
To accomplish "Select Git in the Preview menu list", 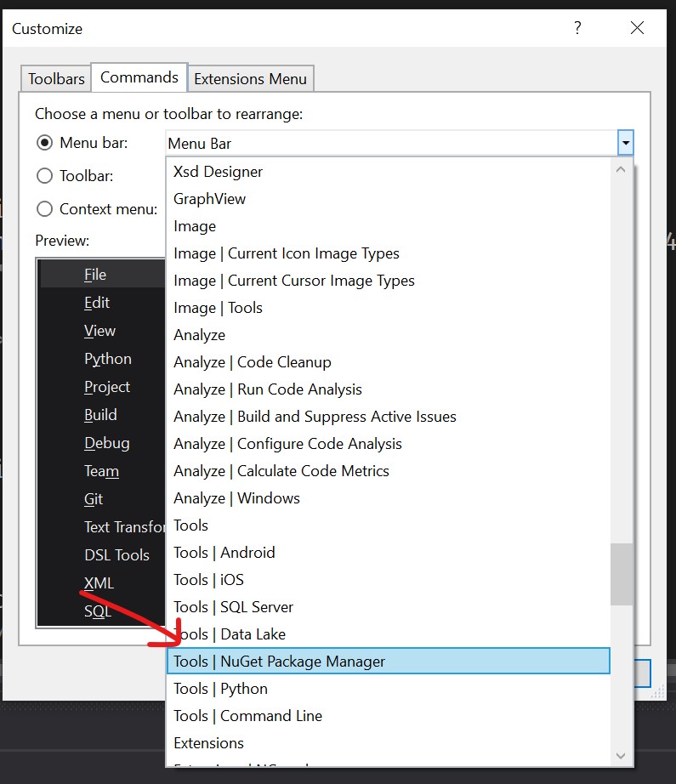I will pyautogui.click(x=93, y=498).
